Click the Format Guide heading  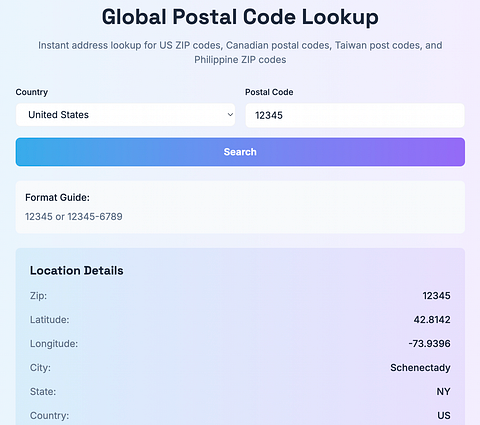pyautogui.click(x=57, y=198)
